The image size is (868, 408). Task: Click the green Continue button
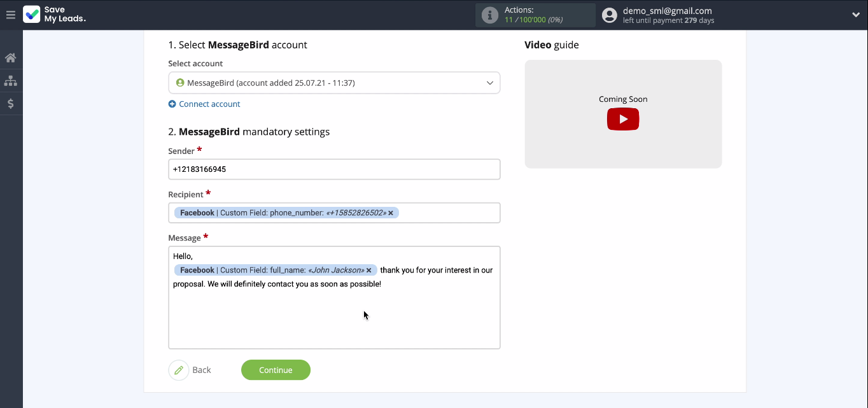click(276, 370)
